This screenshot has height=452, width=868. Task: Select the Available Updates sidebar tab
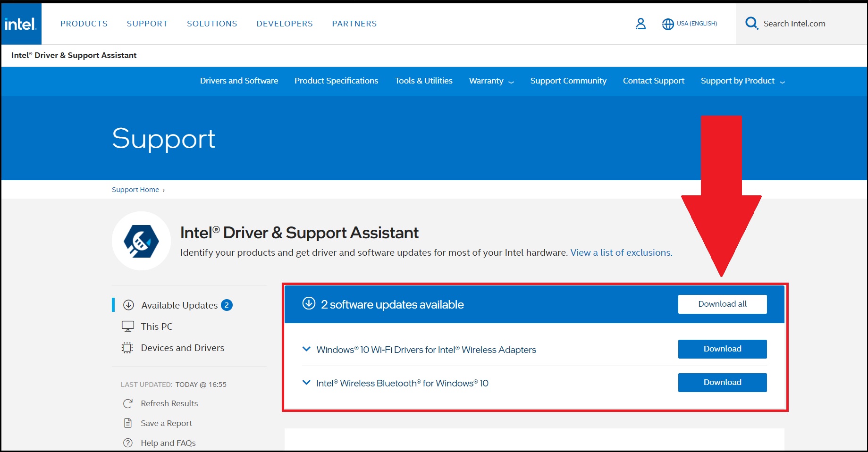[179, 305]
